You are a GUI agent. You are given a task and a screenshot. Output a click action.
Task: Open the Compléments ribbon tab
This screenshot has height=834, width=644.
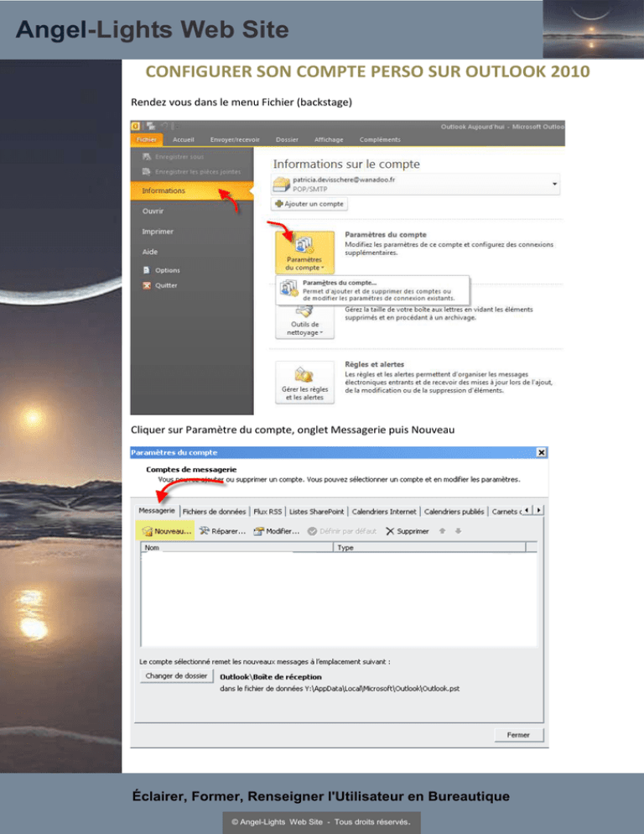point(380,139)
